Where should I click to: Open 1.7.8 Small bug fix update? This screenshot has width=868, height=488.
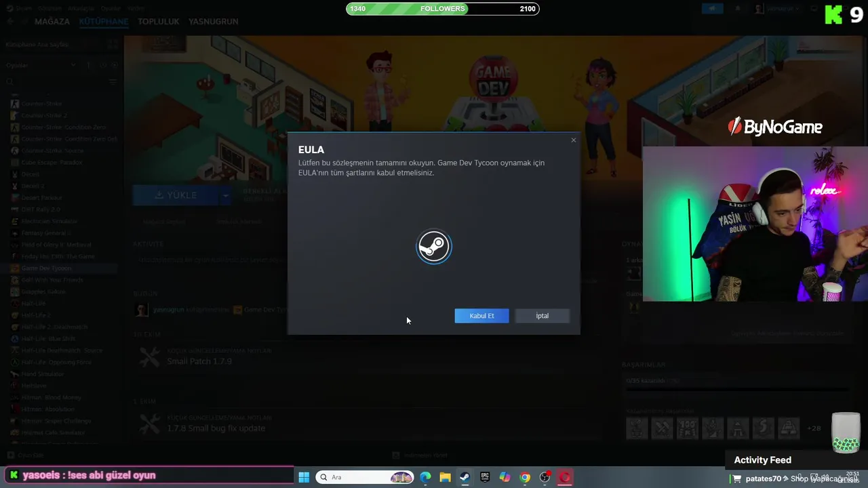pyautogui.click(x=216, y=428)
